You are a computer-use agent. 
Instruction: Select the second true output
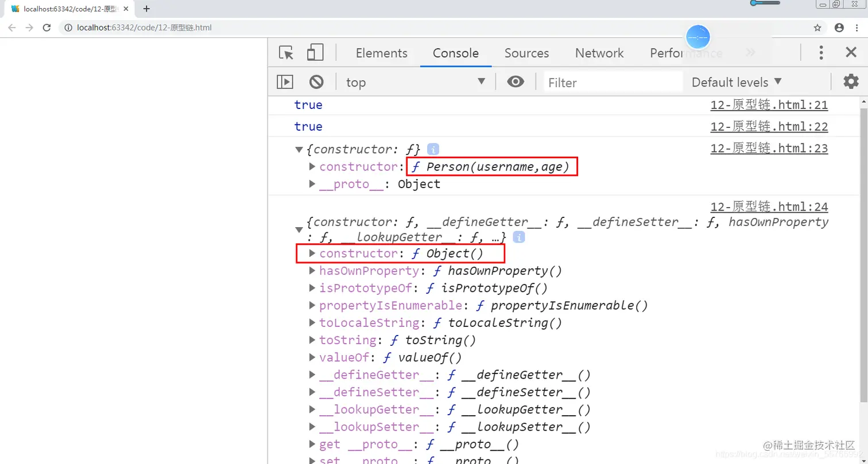click(x=308, y=127)
